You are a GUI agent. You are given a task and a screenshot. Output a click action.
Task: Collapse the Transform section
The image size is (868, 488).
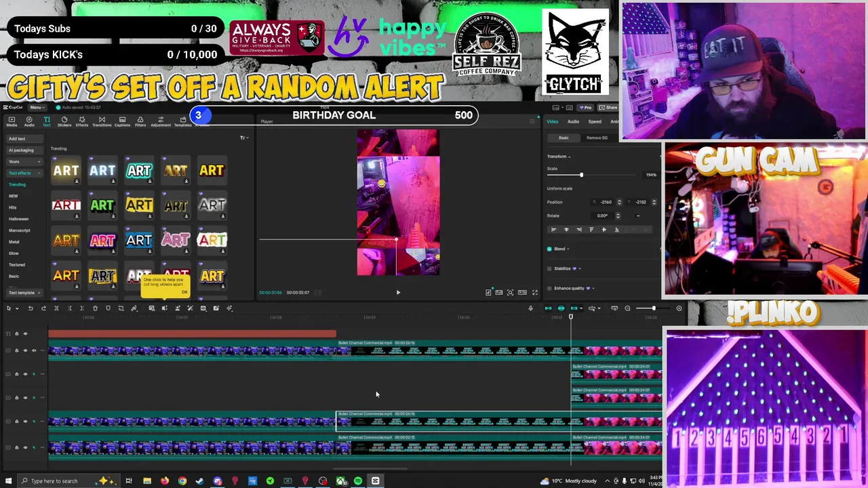tap(569, 157)
